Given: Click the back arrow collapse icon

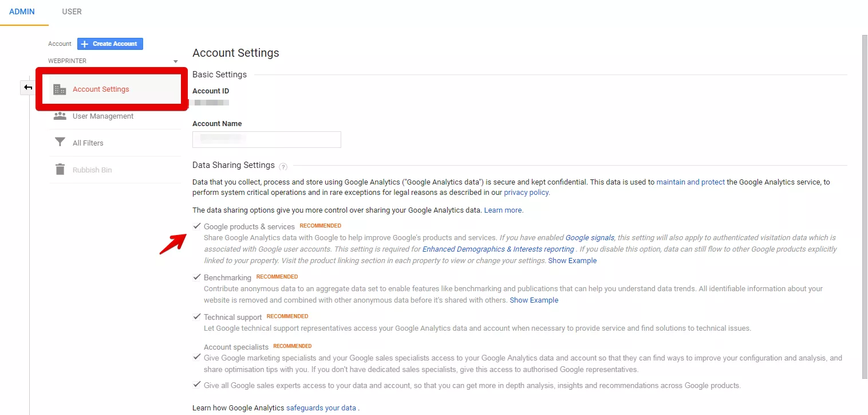Looking at the screenshot, I should pos(28,88).
